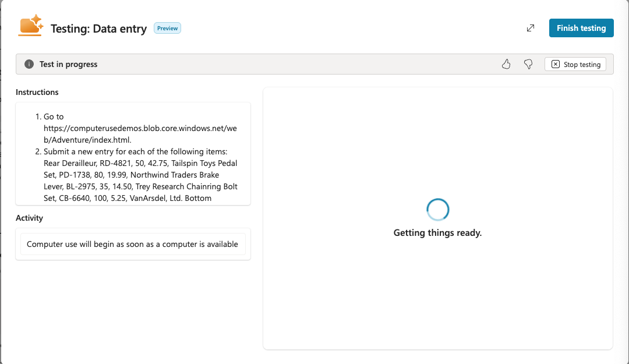Select the Testing: Data entry title
This screenshot has width=629, height=364.
coord(98,29)
